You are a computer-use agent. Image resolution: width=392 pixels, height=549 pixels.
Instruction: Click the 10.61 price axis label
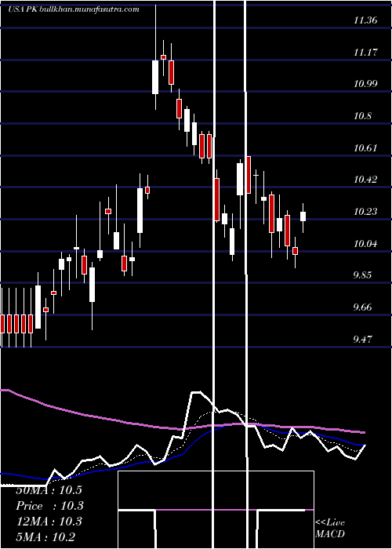click(365, 147)
